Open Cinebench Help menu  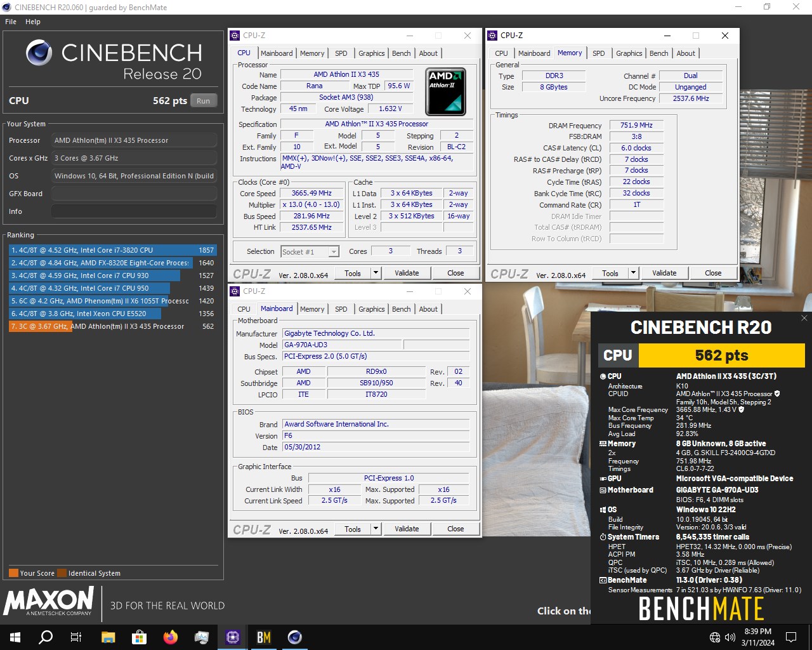tap(33, 22)
